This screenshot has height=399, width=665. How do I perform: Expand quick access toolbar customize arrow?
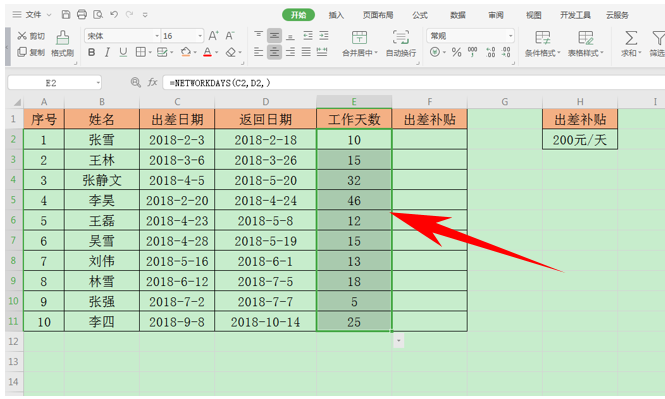click(x=145, y=15)
